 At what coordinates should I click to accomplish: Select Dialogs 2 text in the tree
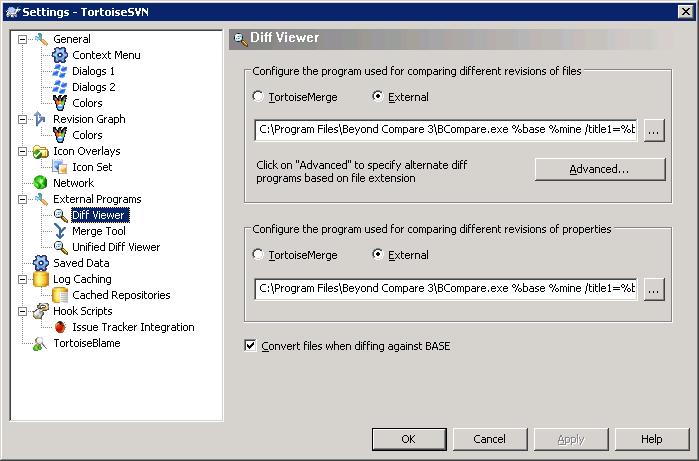pos(94,87)
